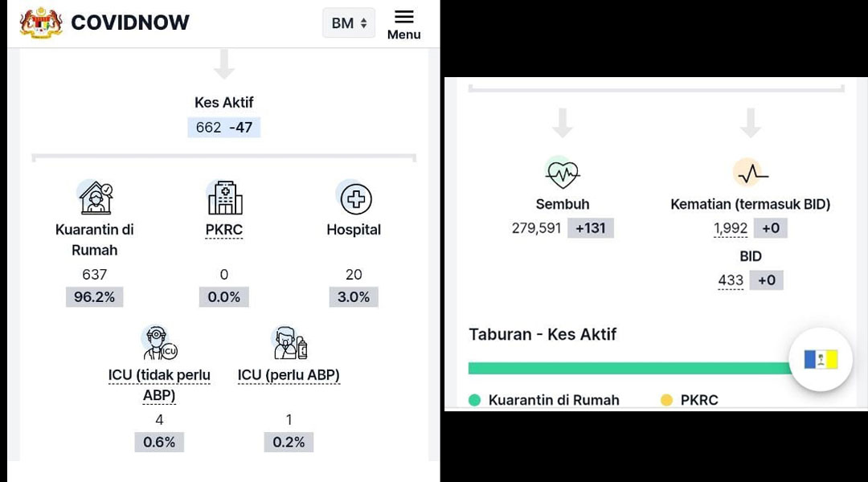This screenshot has width=868, height=482.
Task: Select the Hospital cross icon
Action: [354, 198]
